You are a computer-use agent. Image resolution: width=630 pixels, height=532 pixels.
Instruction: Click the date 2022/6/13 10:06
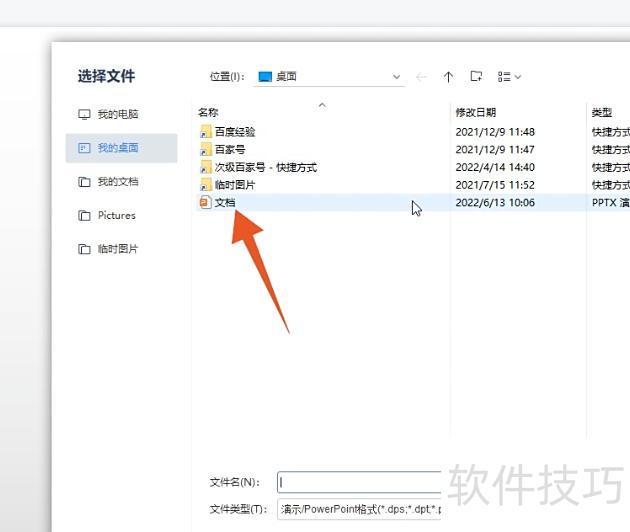495,203
